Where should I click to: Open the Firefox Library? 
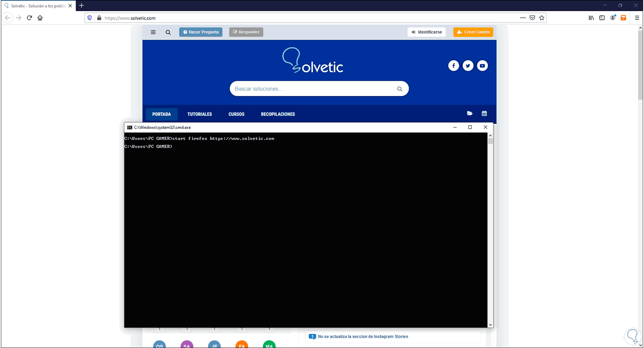click(591, 18)
